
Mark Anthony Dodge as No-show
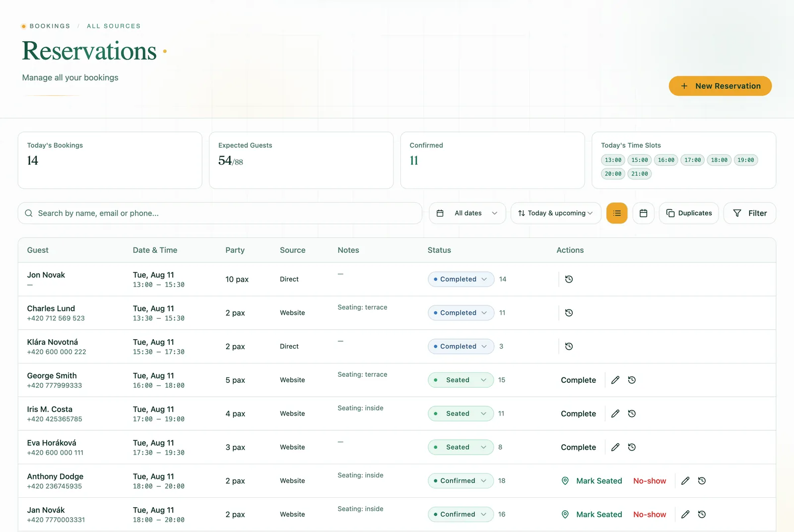tap(650, 481)
